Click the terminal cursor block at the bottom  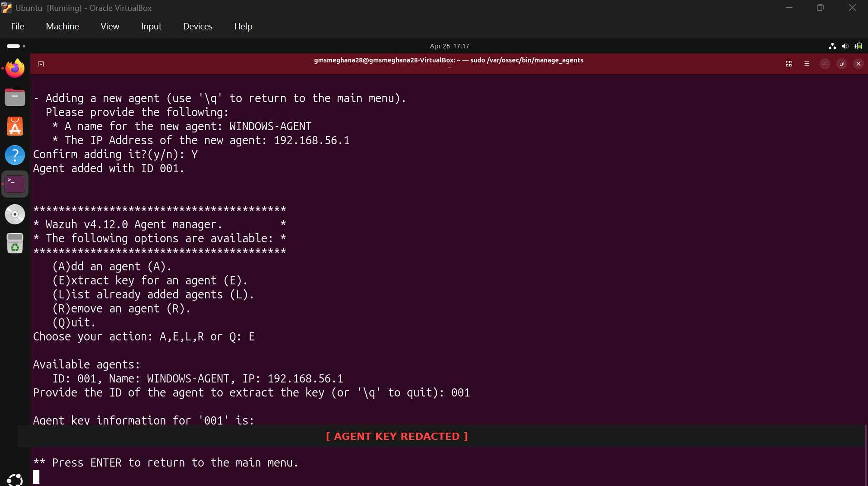[x=36, y=477]
